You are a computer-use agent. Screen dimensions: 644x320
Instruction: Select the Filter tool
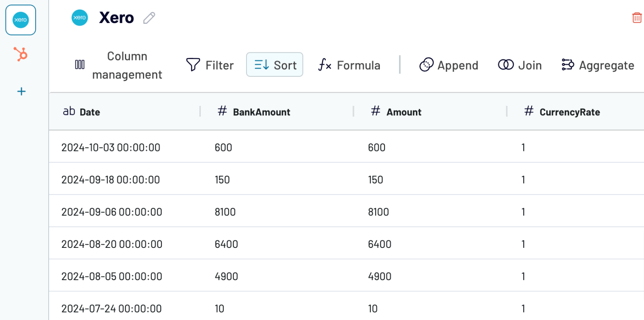point(210,65)
